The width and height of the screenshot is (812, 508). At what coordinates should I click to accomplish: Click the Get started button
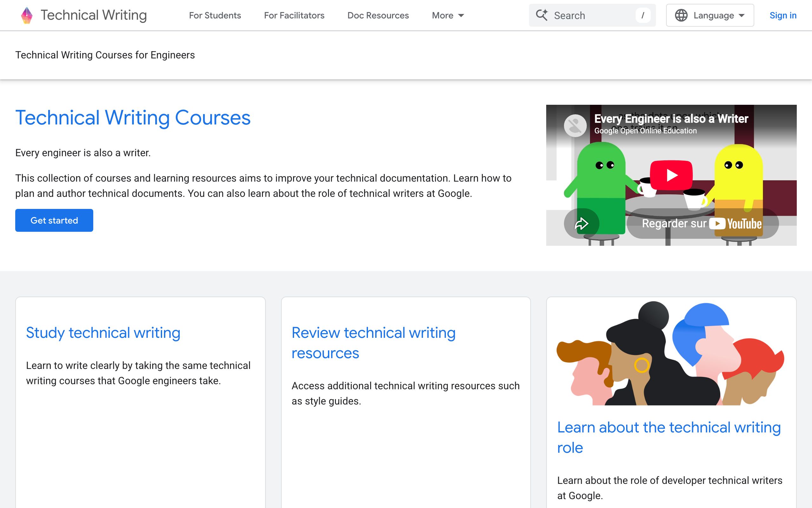pos(54,220)
